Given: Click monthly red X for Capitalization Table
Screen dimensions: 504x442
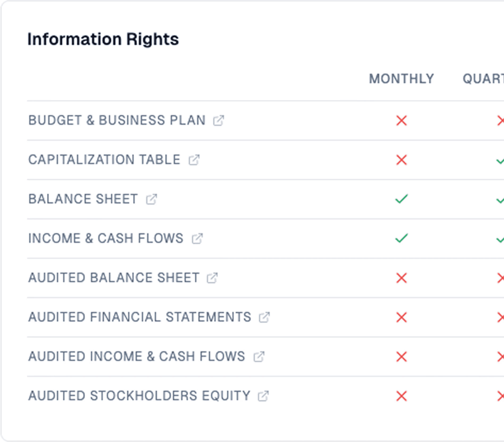Looking at the screenshot, I should click(x=401, y=160).
